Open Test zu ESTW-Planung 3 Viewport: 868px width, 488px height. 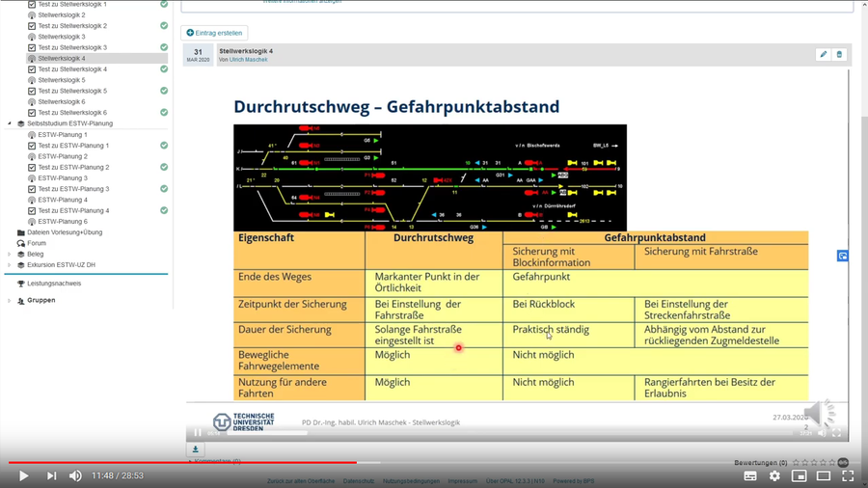coord(73,189)
